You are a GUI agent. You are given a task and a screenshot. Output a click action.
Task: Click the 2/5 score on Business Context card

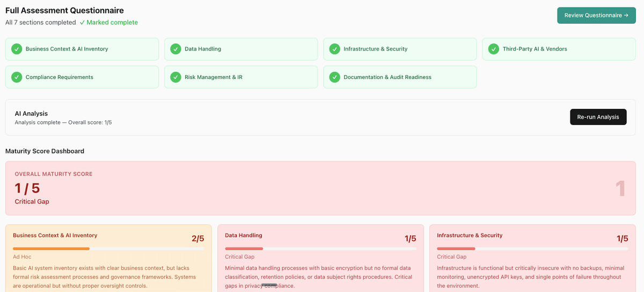[197, 238]
